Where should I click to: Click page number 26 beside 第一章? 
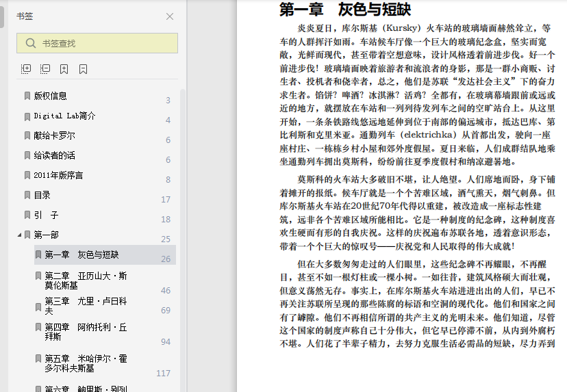(166, 259)
